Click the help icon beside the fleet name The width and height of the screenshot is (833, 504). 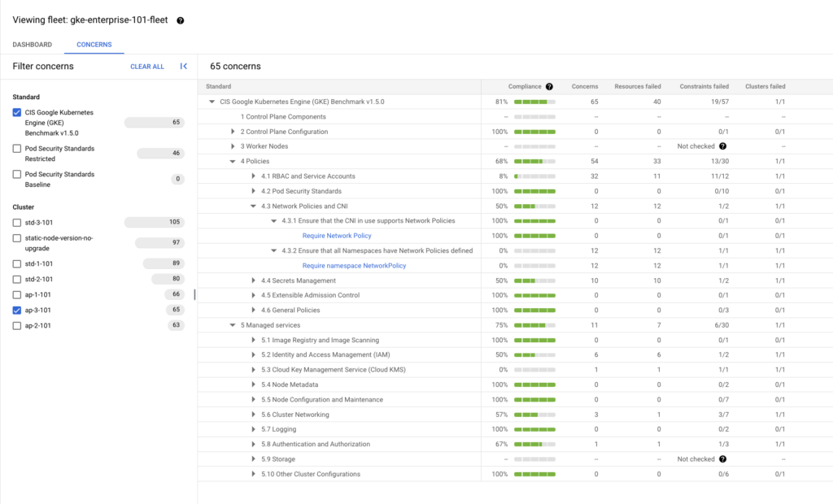point(180,20)
